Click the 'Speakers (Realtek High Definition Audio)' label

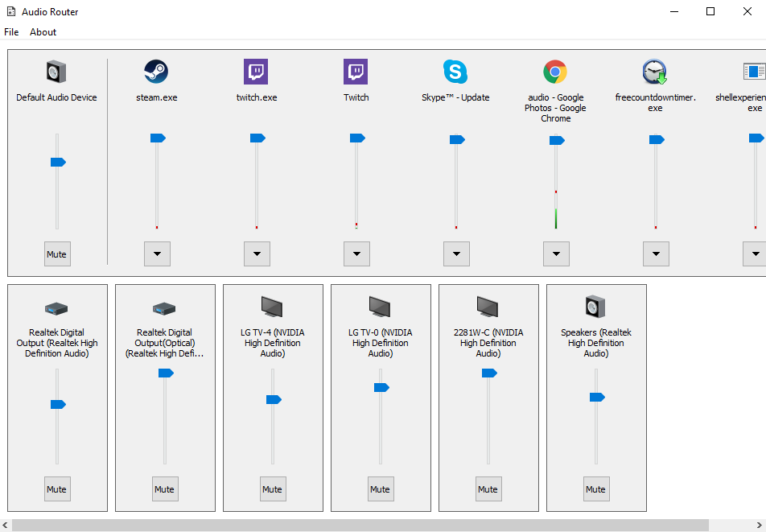[x=596, y=343]
